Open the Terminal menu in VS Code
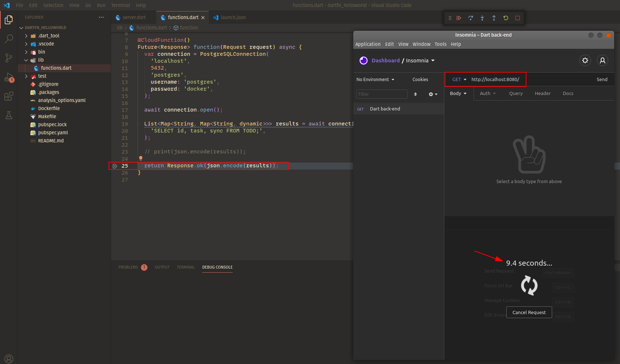 click(120, 5)
